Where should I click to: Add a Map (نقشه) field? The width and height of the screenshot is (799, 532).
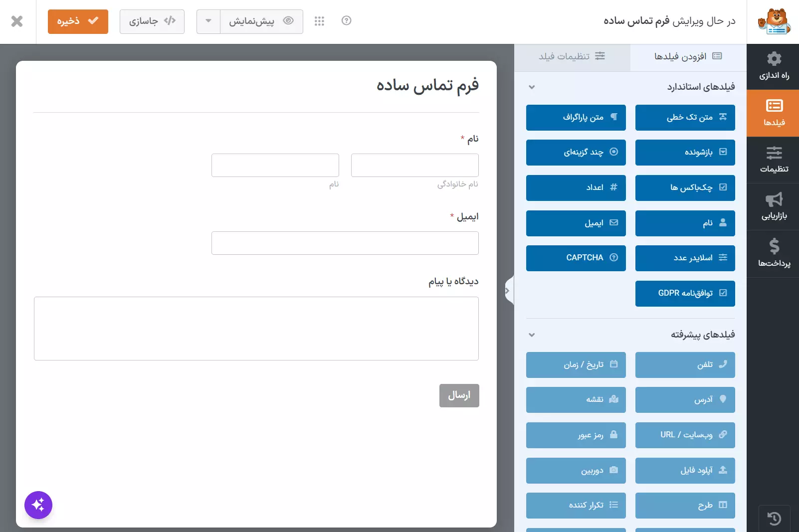click(x=576, y=400)
